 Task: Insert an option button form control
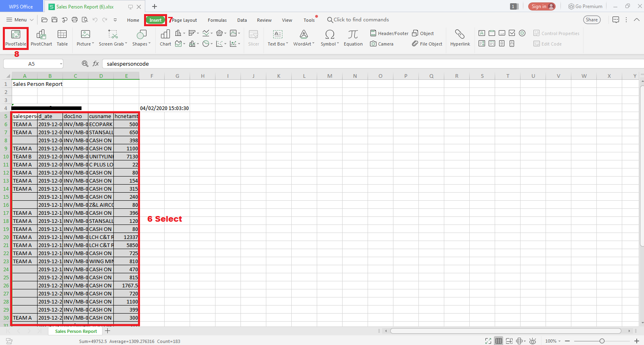point(522,33)
